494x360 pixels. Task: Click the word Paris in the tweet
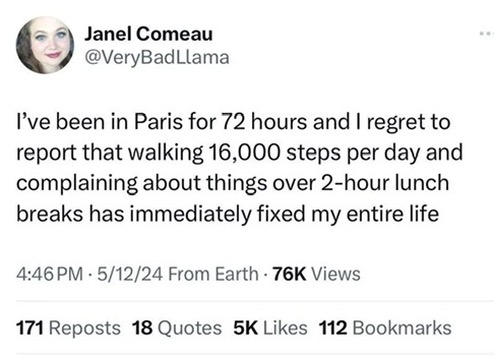[x=158, y=122]
